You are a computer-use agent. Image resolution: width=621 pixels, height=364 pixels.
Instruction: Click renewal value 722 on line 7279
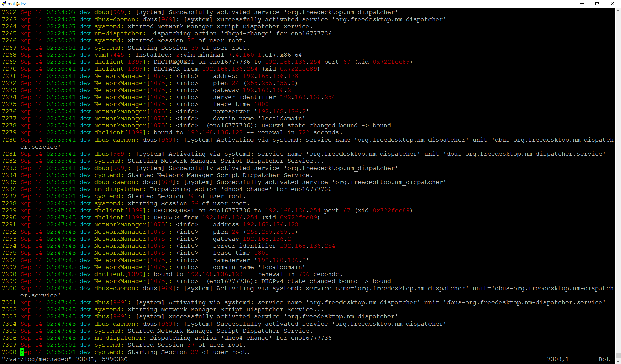(304, 133)
